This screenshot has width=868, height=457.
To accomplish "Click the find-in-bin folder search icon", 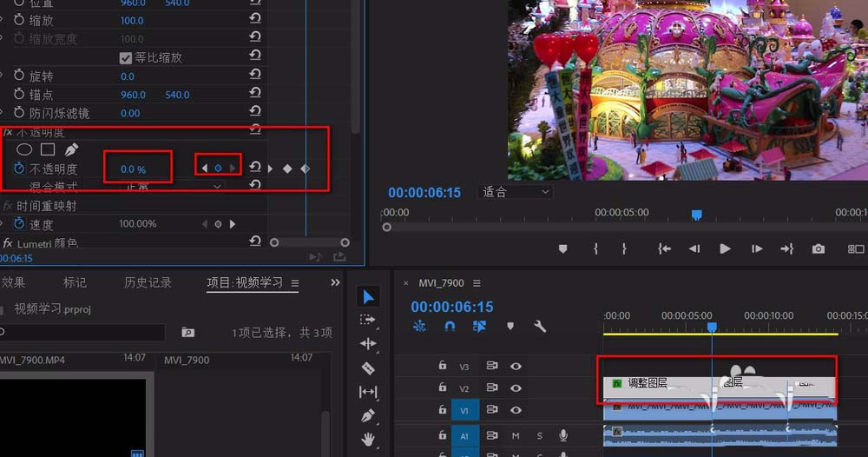I will click(x=187, y=333).
